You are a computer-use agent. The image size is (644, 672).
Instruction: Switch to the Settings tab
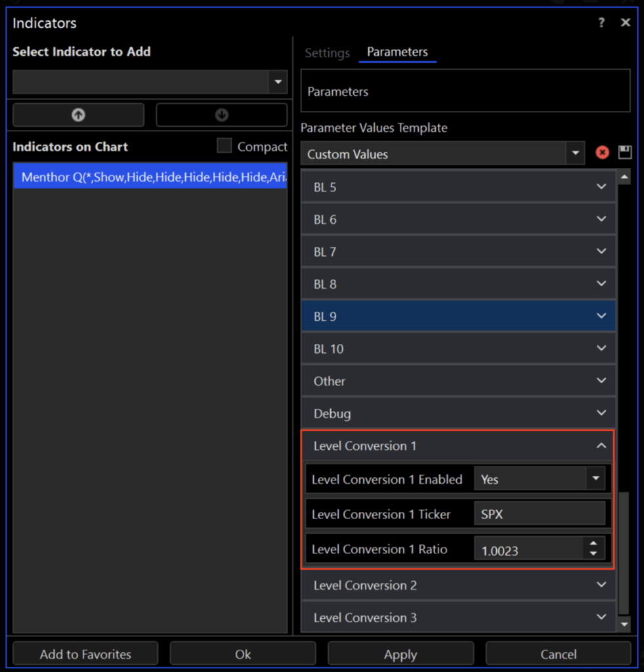pyautogui.click(x=327, y=52)
